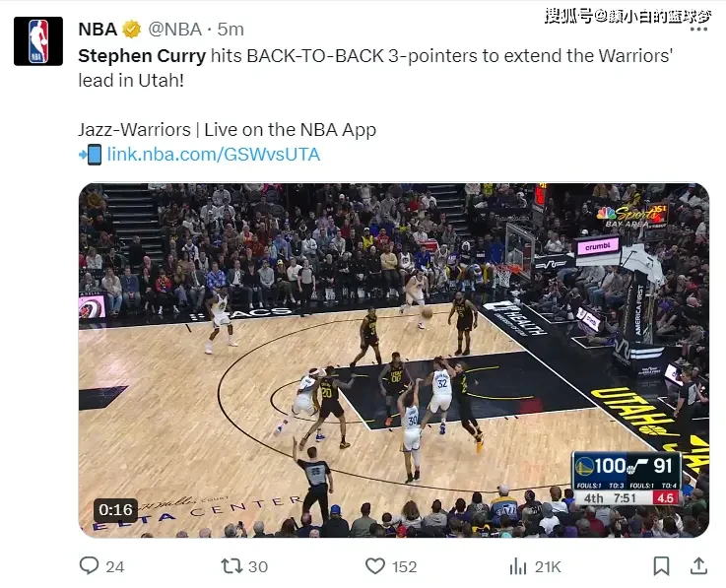Screen dimensions: 726x588
Task: Click the 5m post timestamp
Action: pyautogui.click(x=231, y=30)
